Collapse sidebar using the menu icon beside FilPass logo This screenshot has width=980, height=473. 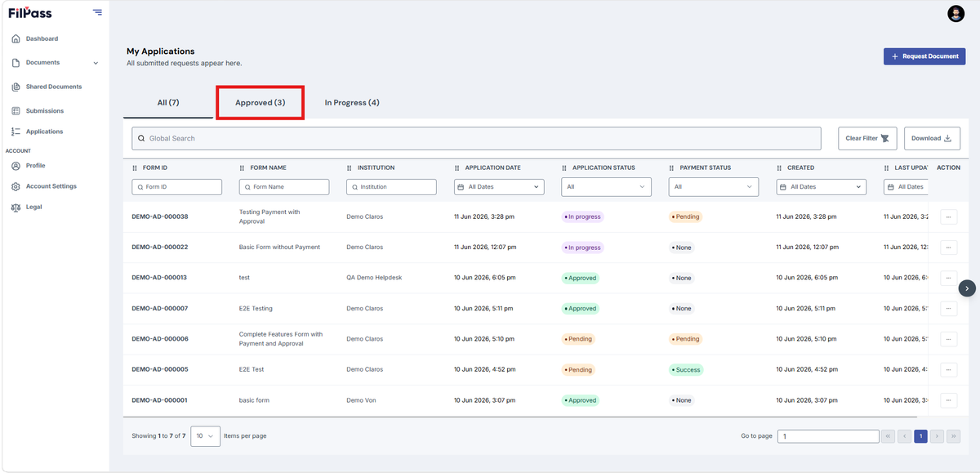pyautogui.click(x=97, y=12)
